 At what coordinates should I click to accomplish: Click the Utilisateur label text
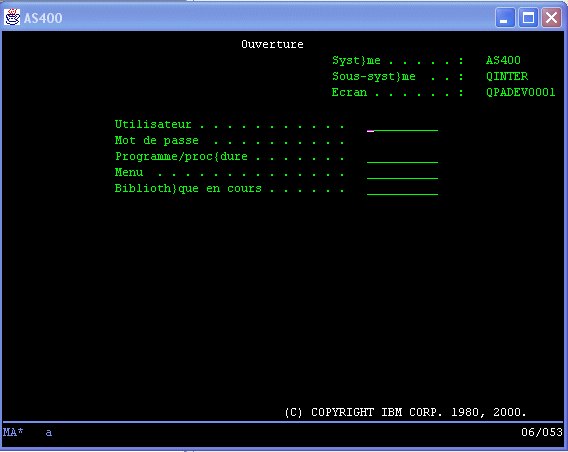pyautogui.click(x=153, y=124)
